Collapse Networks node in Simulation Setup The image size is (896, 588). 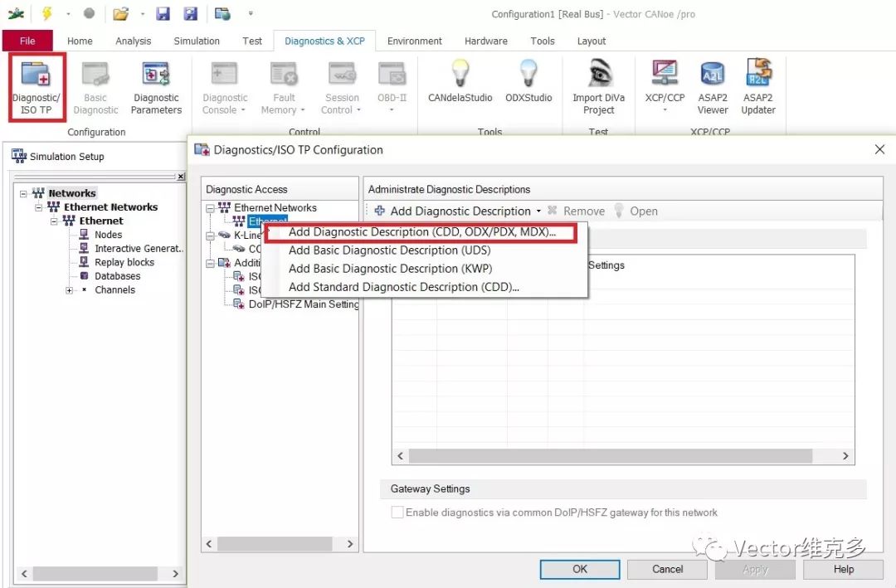pos(23,194)
